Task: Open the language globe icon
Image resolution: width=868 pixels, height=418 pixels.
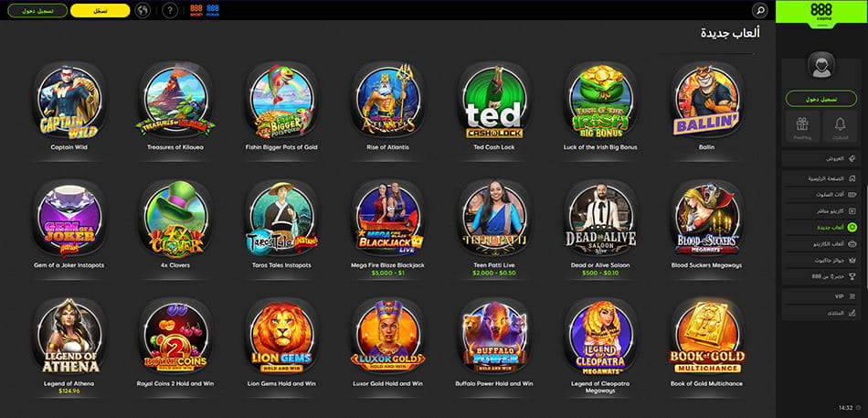Action: (143, 11)
